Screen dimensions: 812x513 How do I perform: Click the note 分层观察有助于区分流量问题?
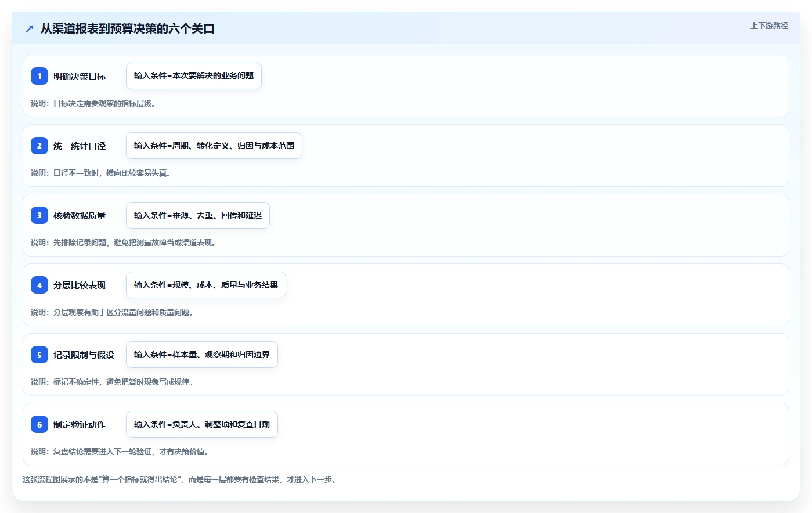[x=112, y=312]
